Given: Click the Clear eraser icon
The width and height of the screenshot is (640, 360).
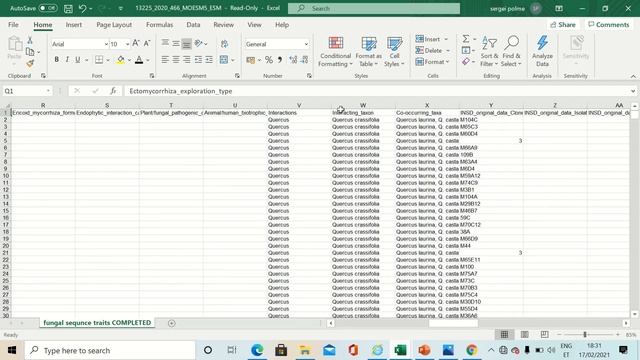Looking at the screenshot, I should 466,62.
